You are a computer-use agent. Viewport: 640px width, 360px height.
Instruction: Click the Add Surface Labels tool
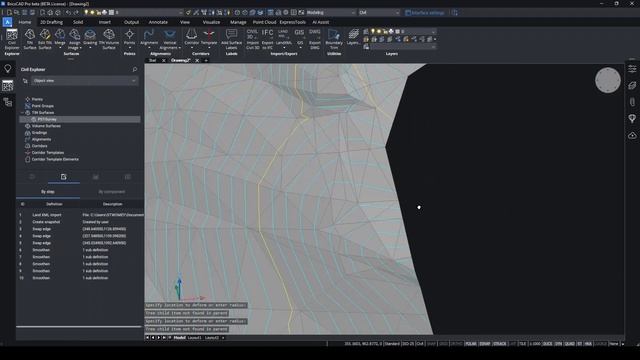point(231,39)
